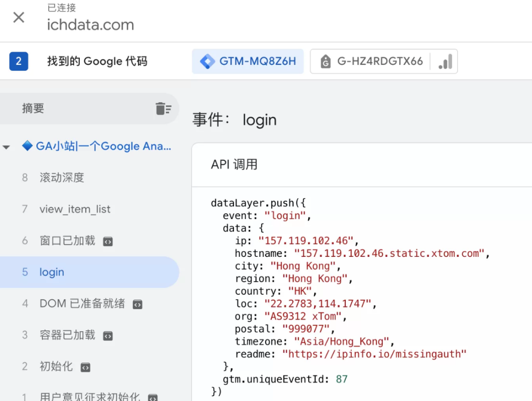Click the readme URL ipinfo.io/missingauth
Viewport: 532px width, 401px height.
374,354
